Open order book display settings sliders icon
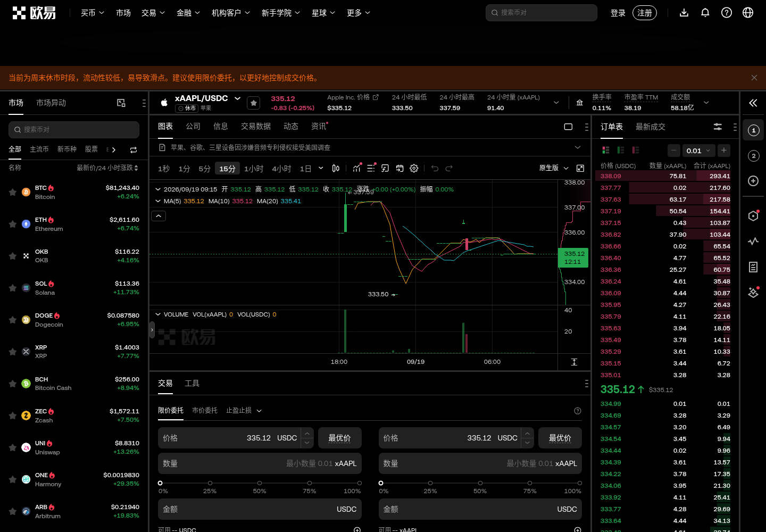 click(718, 127)
